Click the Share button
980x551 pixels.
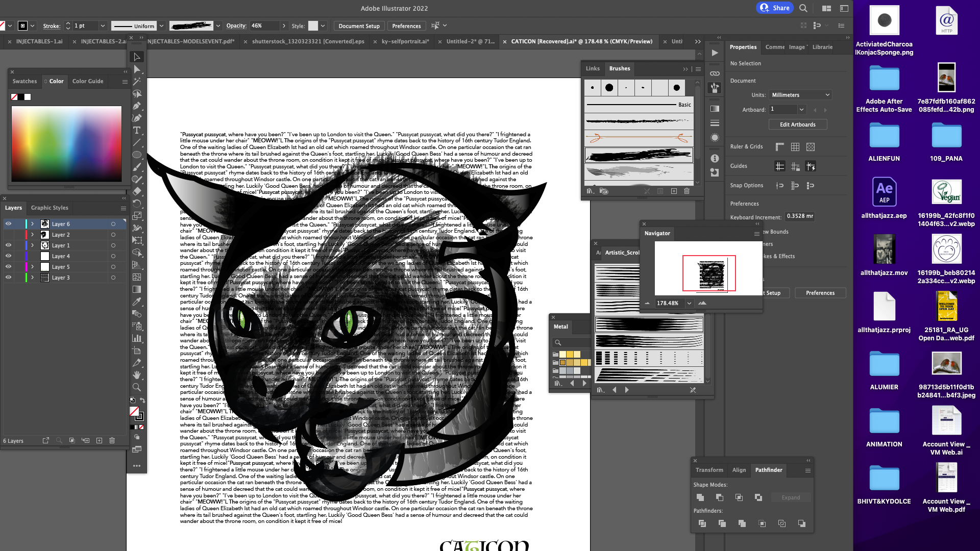tap(775, 8)
